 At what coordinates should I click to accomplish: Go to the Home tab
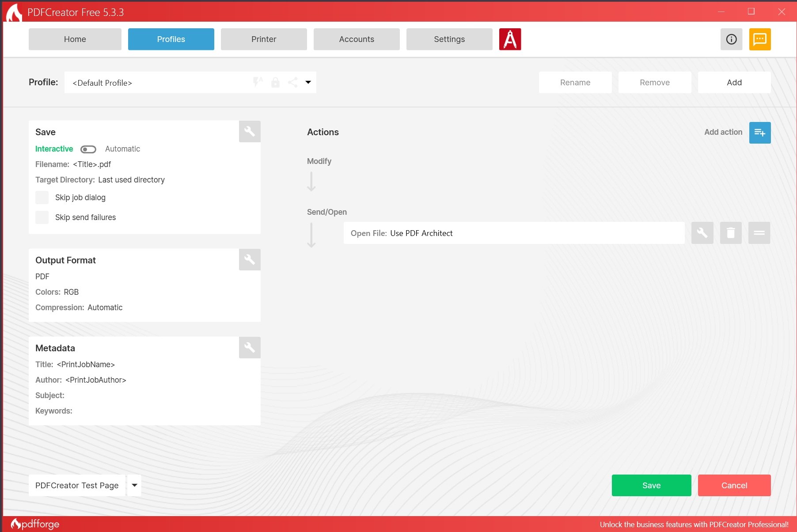coord(75,39)
